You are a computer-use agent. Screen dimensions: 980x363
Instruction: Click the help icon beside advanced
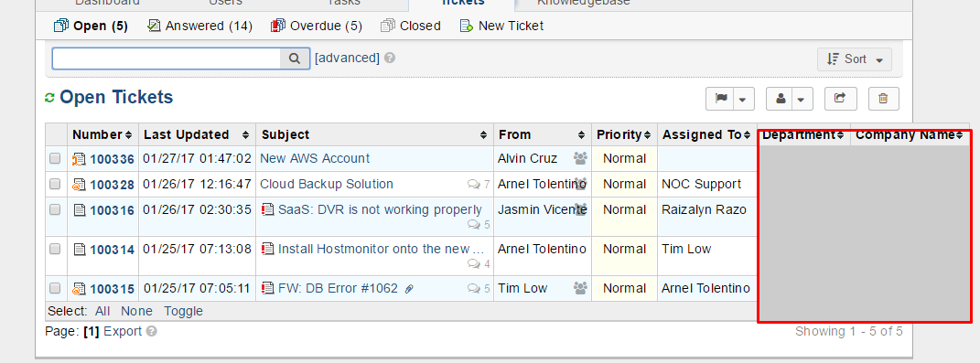390,59
